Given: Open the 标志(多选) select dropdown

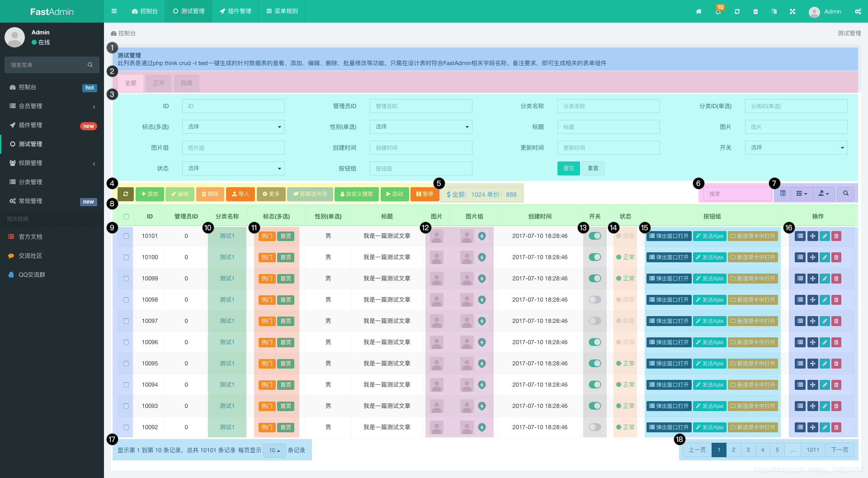Looking at the screenshot, I should pyautogui.click(x=233, y=127).
